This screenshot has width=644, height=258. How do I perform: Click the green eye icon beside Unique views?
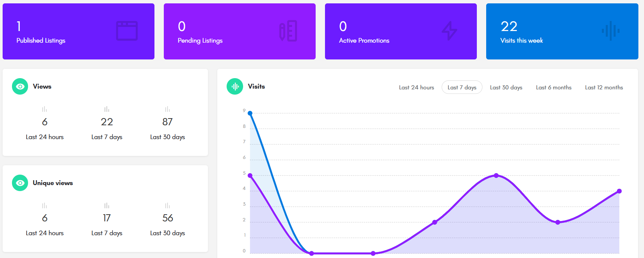pyautogui.click(x=20, y=183)
